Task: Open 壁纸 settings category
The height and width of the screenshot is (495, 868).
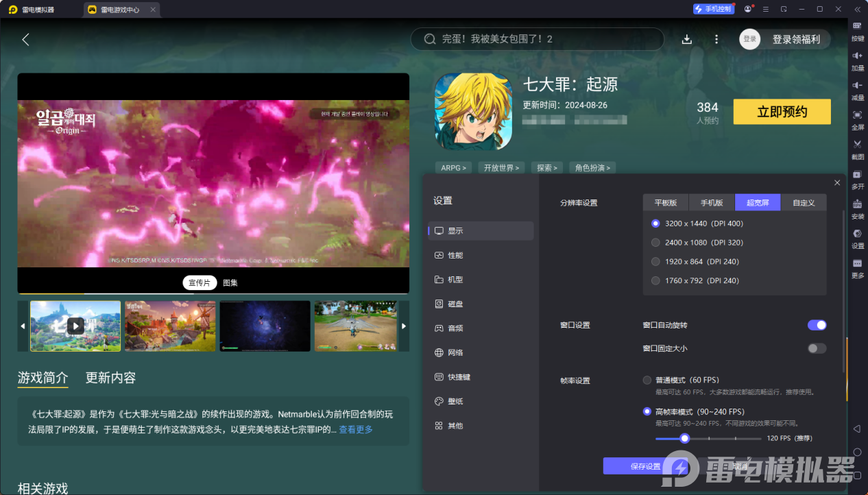Action: click(x=481, y=401)
